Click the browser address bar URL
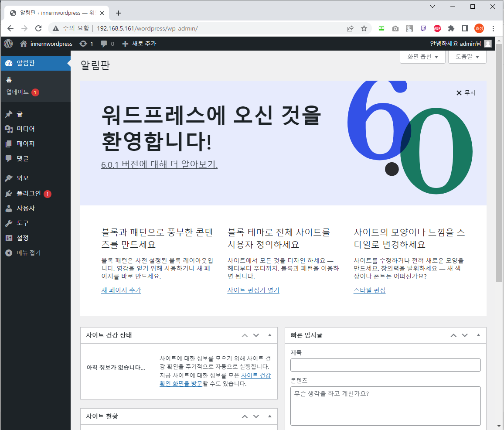 [x=147, y=28]
